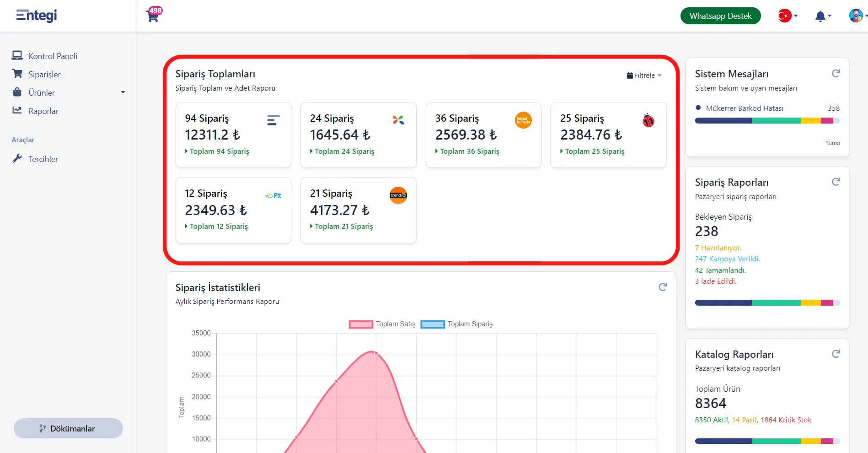Screen dimensions: 868x453
Task: Click the 1864 Kritik Stok text
Action: [x=786, y=420]
